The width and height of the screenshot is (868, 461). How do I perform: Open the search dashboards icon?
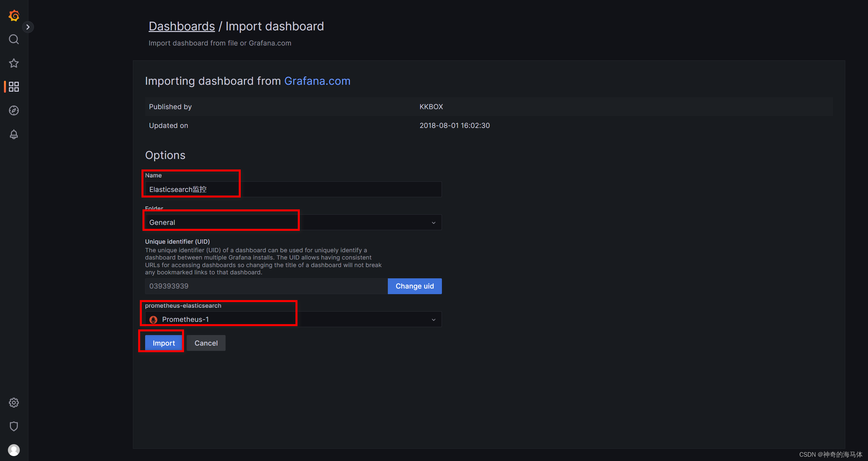(14, 40)
